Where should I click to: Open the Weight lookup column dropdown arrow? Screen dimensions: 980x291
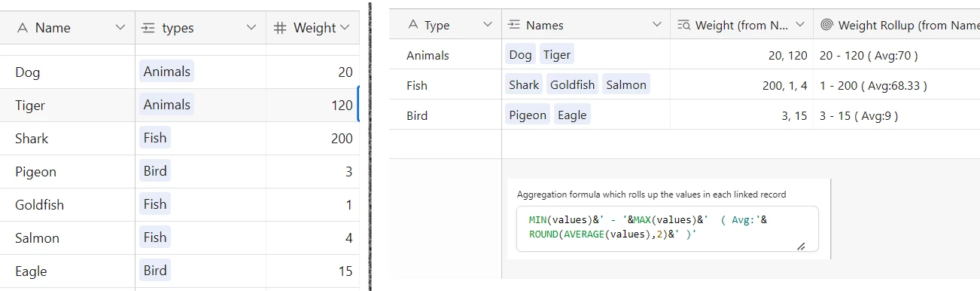[x=799, y=25]
